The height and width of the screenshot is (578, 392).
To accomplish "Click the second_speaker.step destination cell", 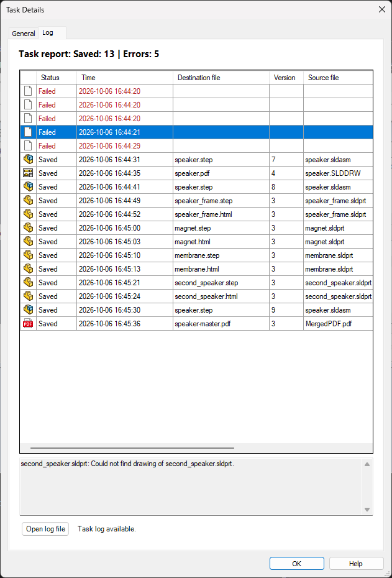I will [x=221, y=282].
